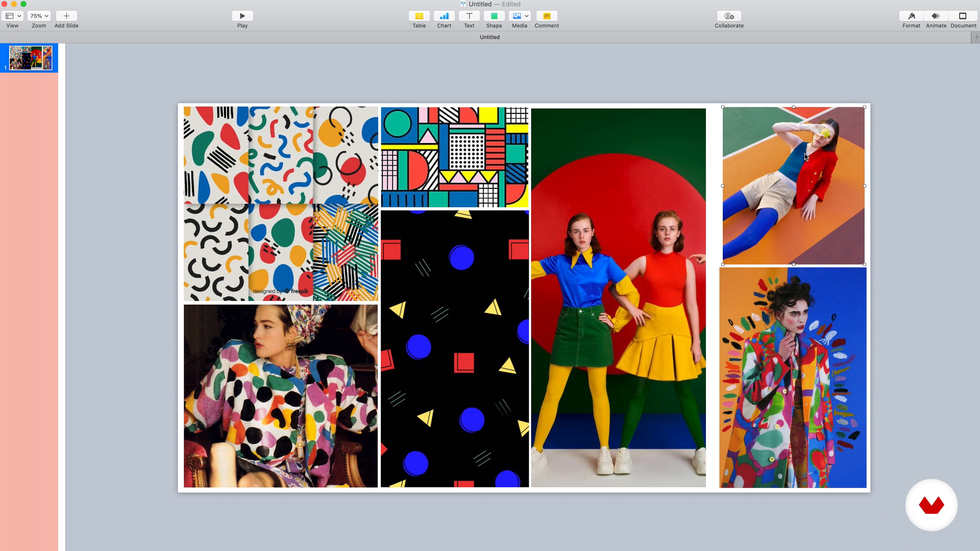Expand the Zoom 75% dropdown
The image size is (980, 551).
(x=39, y=16)
